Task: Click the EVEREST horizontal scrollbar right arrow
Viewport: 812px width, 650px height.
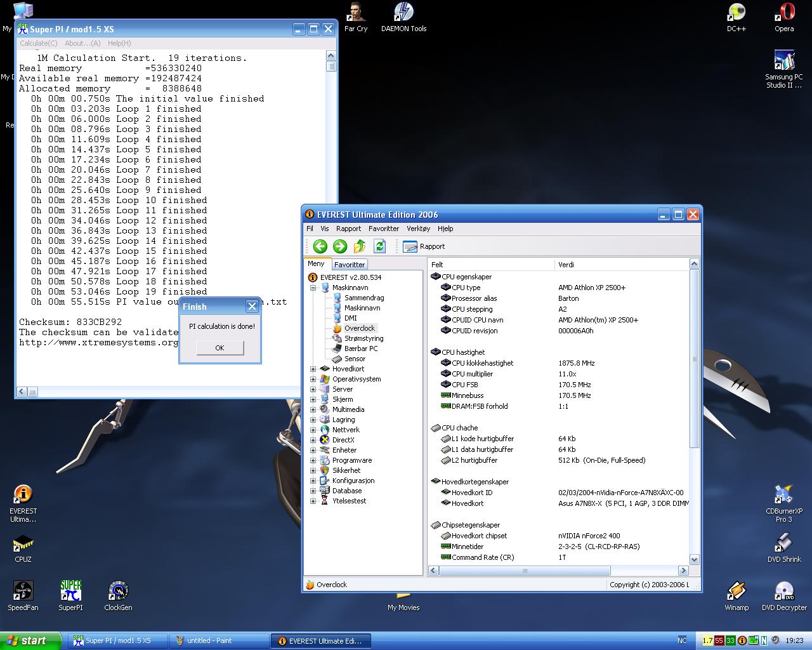Action: [683, 571]
